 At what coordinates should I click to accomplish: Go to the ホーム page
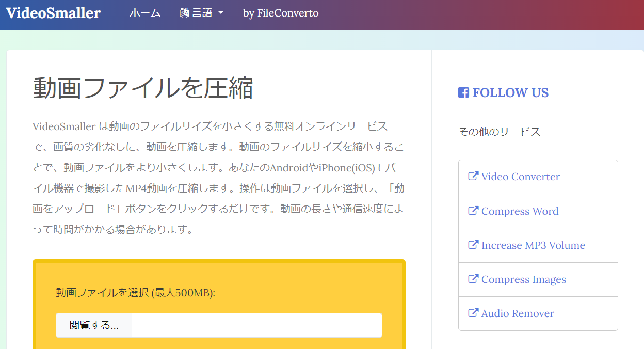(x=145, y=13)
